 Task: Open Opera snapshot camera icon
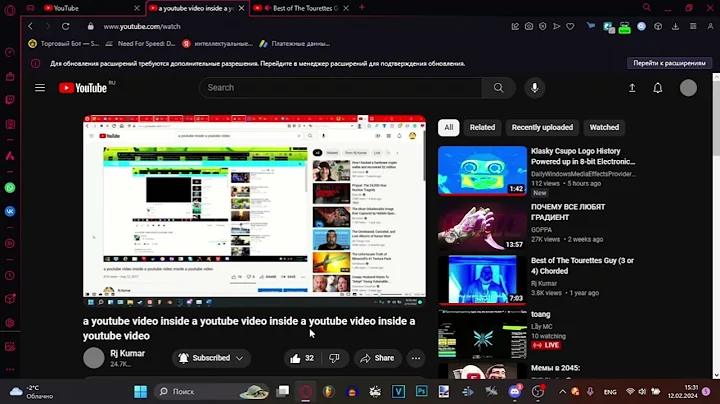click(x=529, y=27)
